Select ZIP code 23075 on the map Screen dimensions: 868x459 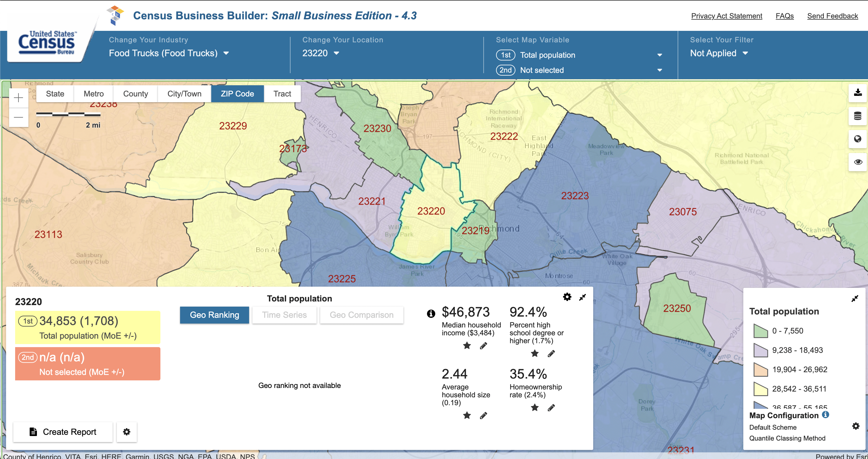click(683, 212)
